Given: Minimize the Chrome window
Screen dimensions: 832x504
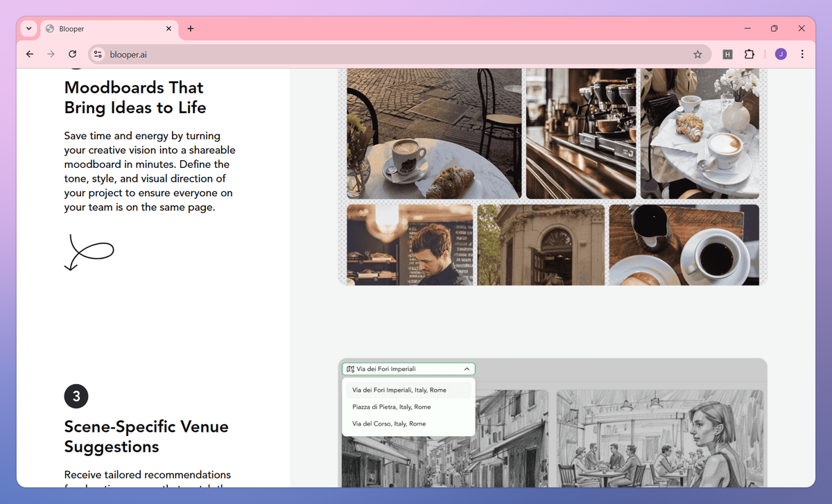Looking at the screenshot, I should 748,28.
